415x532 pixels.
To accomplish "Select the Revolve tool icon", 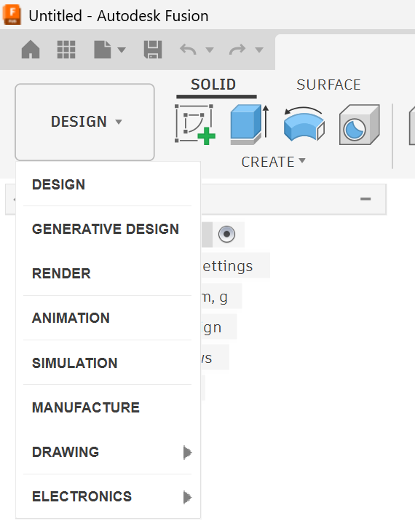I will tap(304, 125).
